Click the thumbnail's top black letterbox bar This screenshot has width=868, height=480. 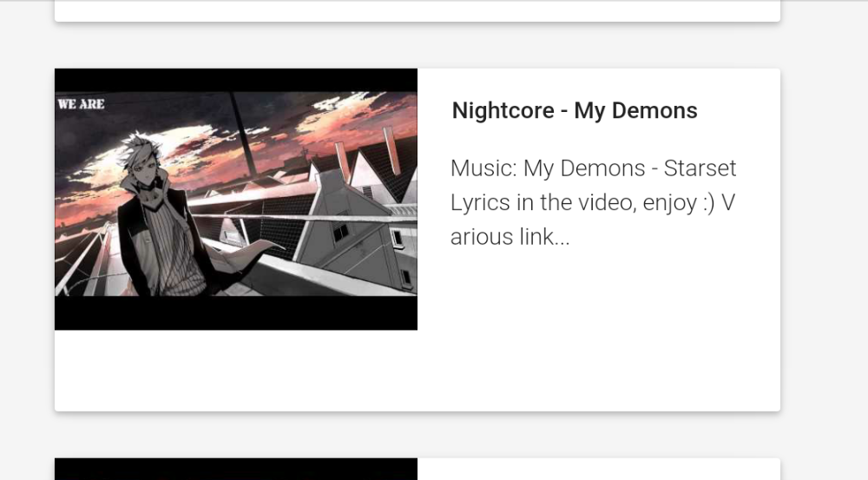coord(236,80)
